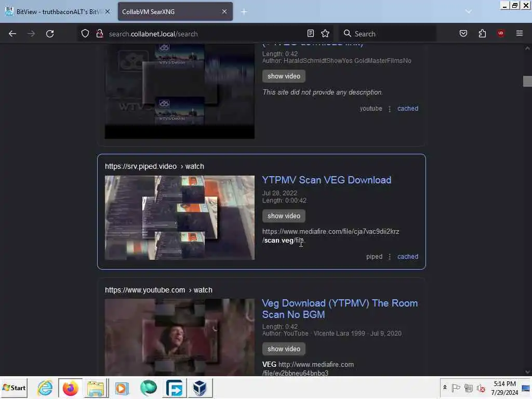This screenshot has width=532, height=399.
Task: Open Windows Media Player taskbar icon
Action: 122,388
